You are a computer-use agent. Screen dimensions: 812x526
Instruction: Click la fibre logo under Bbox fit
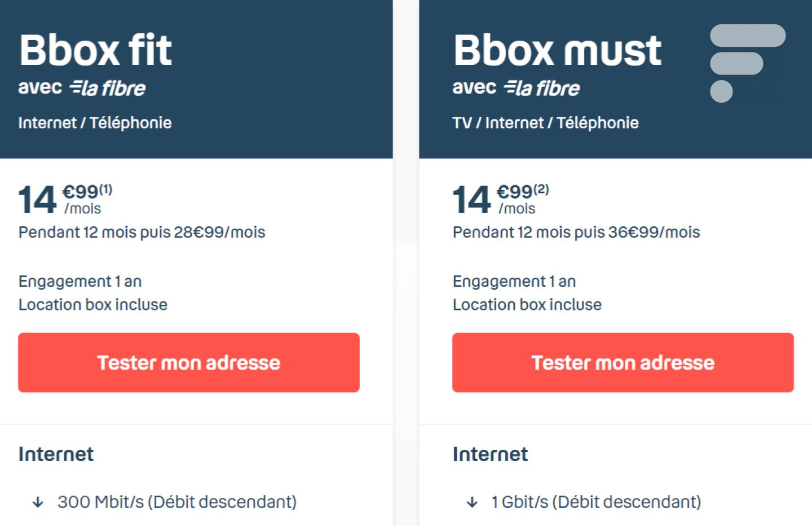click(x=107, y=88)
